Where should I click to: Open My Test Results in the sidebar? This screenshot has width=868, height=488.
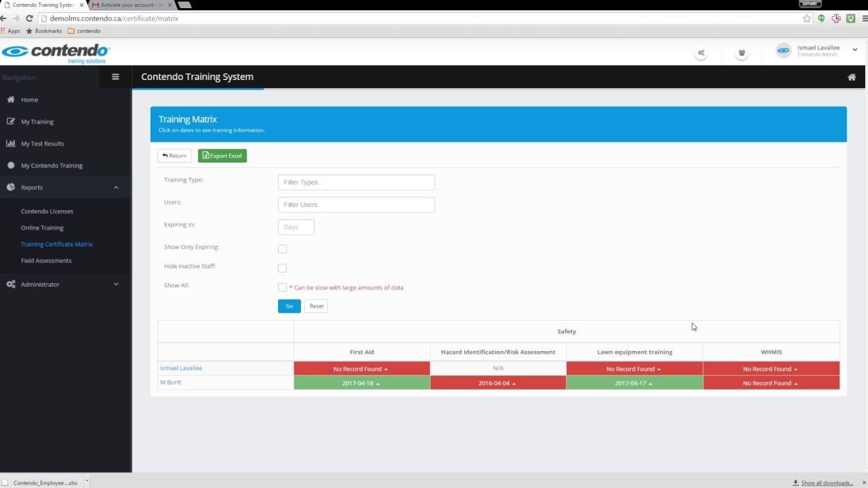point(42,144)
